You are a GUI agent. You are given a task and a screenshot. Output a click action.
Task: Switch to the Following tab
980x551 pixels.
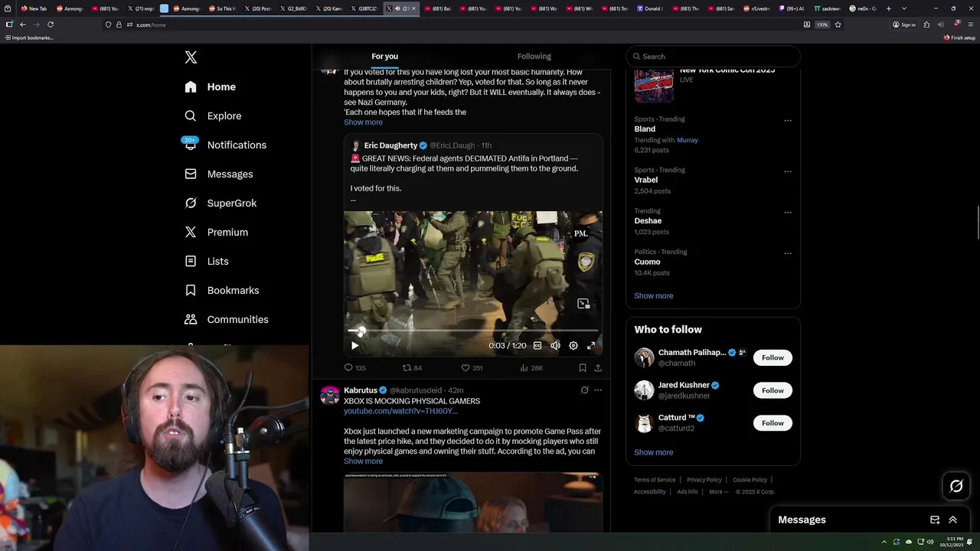pos(534,56)
